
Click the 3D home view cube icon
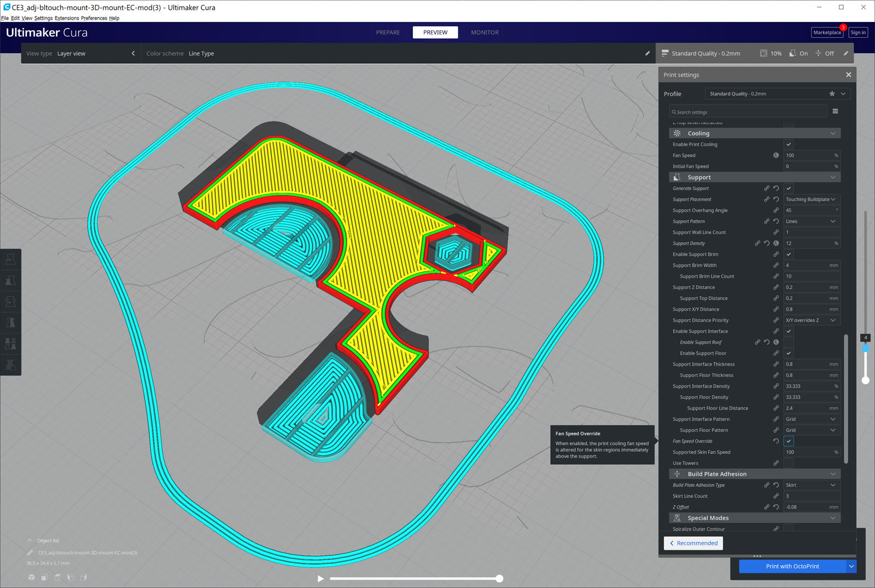click(32, 577)
